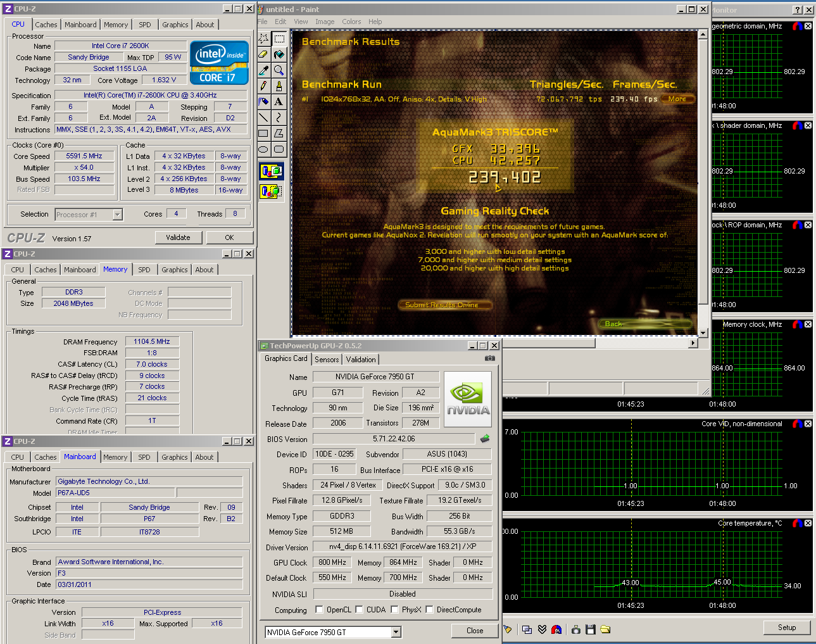
Task: Click the Setup button in hardware monitor
Action: pyautogui.click(x=787, y=628)
